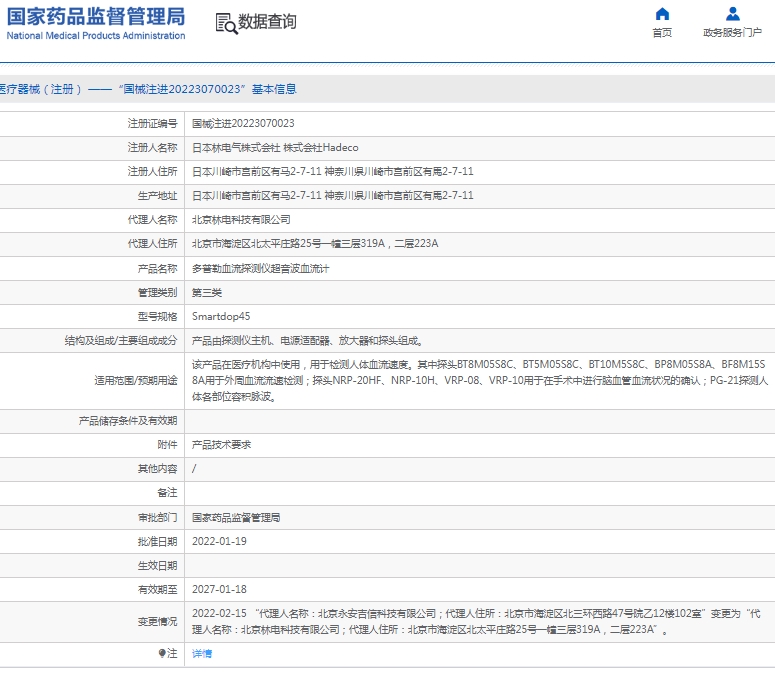Image resolution: width=775 pixels, height=673 pixels.
Task: Click the 首页 text label
Action: 662,33
